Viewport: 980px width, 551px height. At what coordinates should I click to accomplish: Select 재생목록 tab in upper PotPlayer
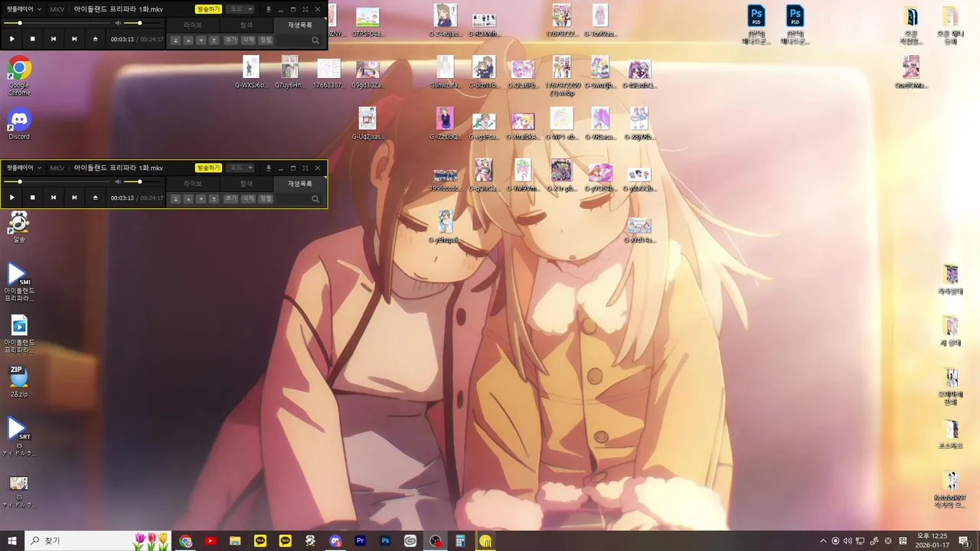(300, 25)
